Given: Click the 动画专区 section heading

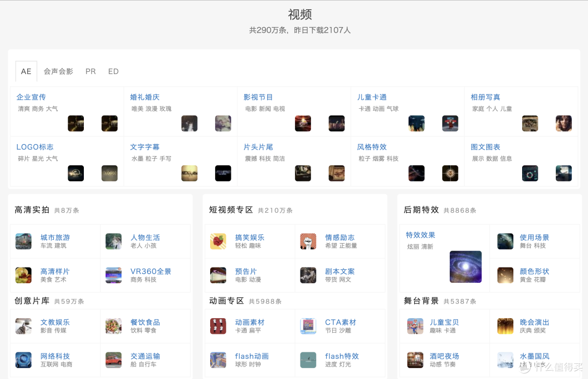Looking at the screenshot, I should (226, 301).
